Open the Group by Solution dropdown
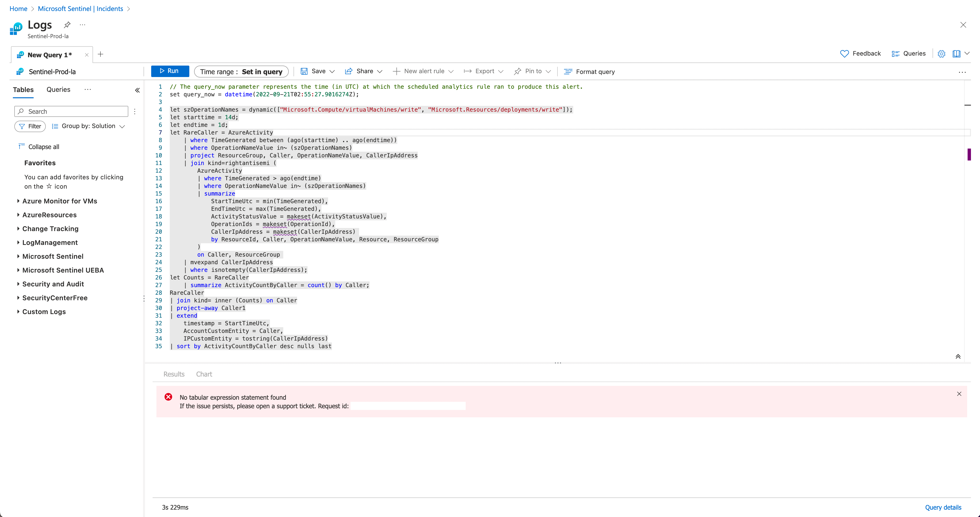 (x=88, y=126)
